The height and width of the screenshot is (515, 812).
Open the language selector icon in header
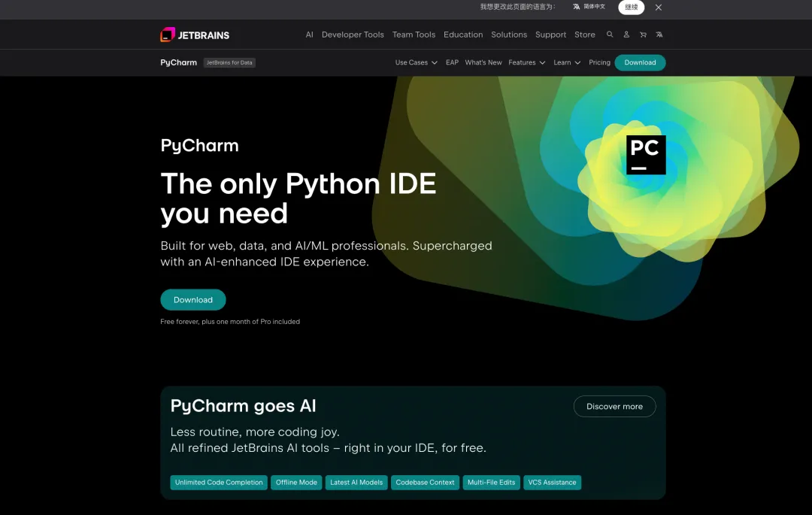pos(659,35)
